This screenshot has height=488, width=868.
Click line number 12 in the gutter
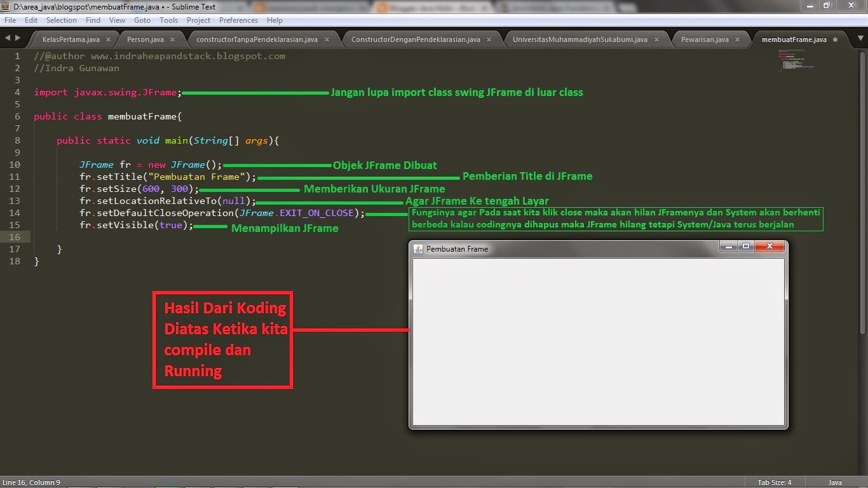[x=15, y=189]
